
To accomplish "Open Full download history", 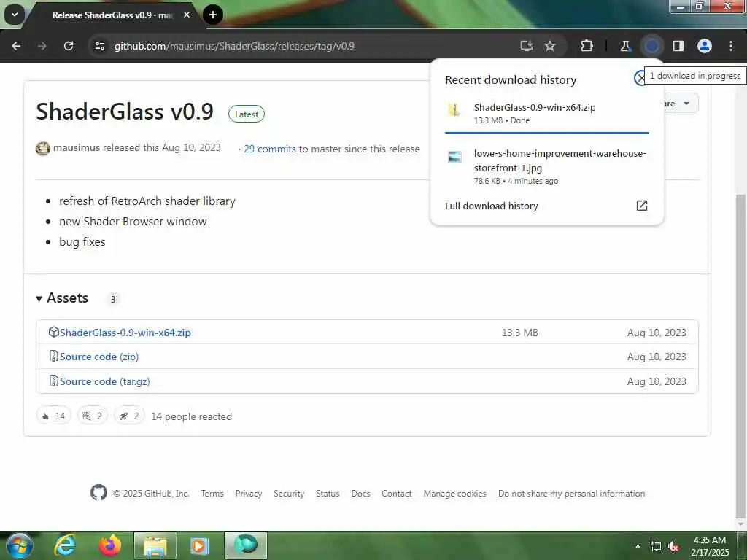I will point(491,206).
